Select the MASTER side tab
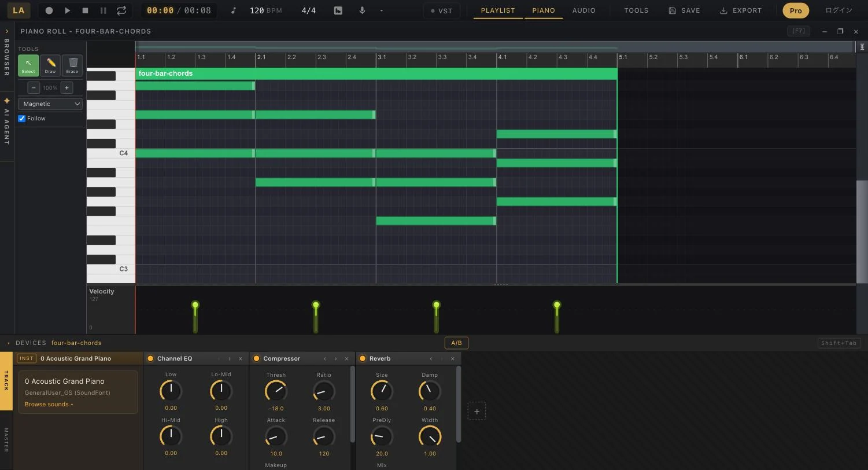This screenshot has height=470, width=868. (6, 440)
